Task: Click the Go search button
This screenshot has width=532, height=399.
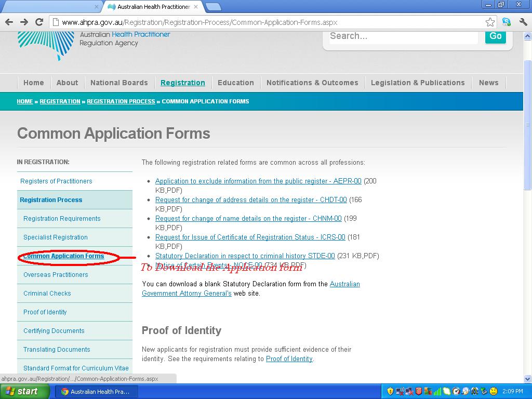Action: coord(495,36)
